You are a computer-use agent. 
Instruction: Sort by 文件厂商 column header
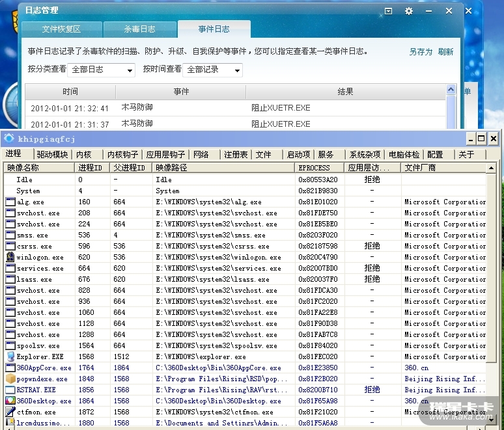(x=443, y=168)
